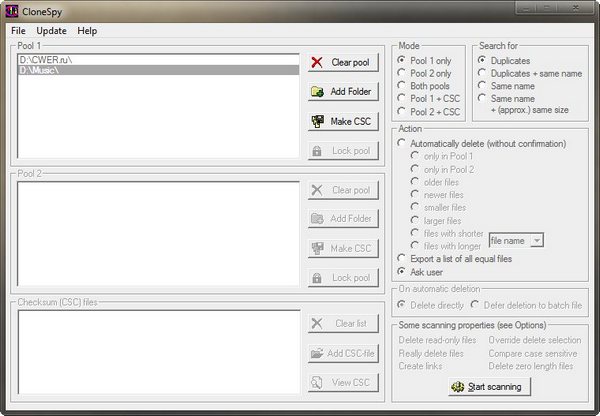Click the folder icon on Pool 2 Add Folder
600x416 pixels.
point(317,219)
